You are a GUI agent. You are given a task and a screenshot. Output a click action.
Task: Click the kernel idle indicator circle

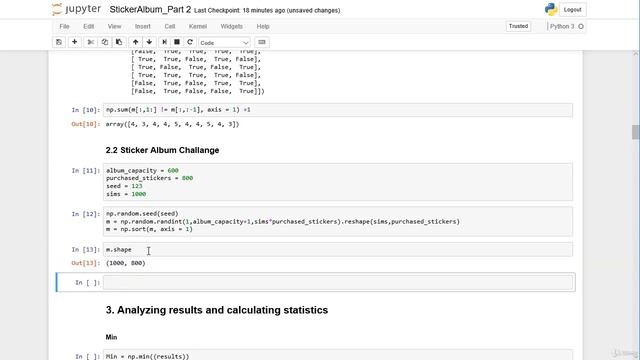coord(581,27)
